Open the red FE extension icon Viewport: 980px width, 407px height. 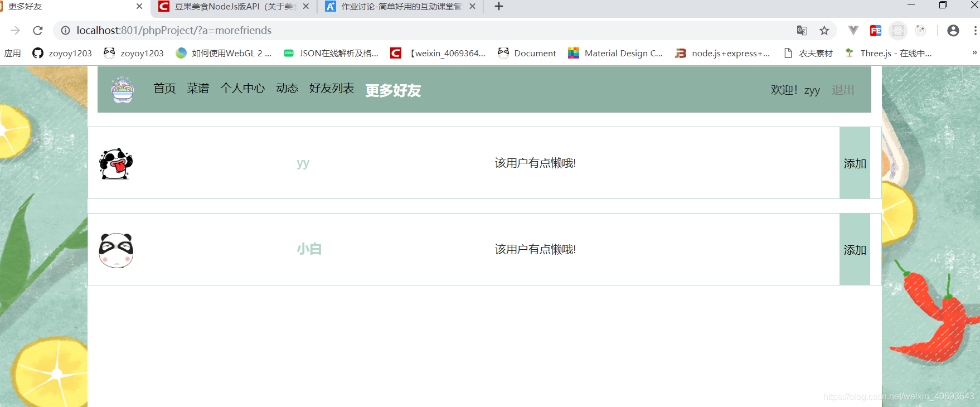click(876, 31)
